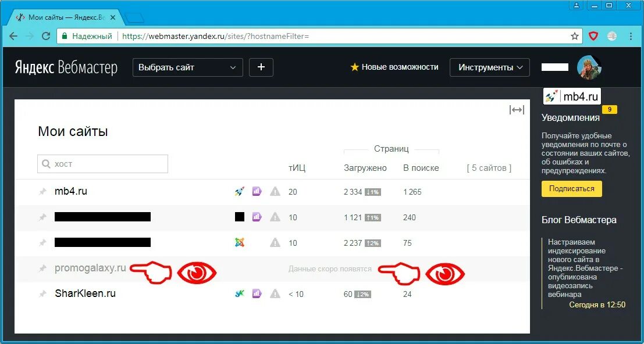
Task: Click grey round extension icon
Action: pos(612,36)
